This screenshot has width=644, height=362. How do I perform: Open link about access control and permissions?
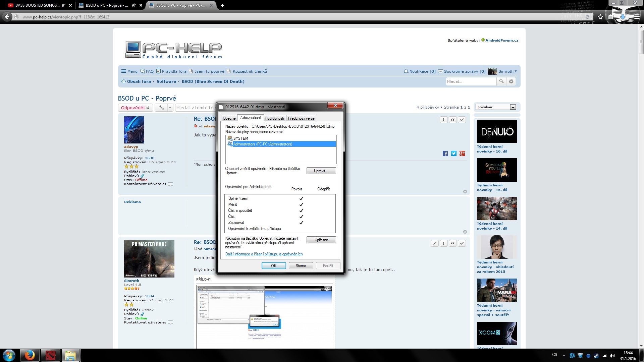(264, 254)
